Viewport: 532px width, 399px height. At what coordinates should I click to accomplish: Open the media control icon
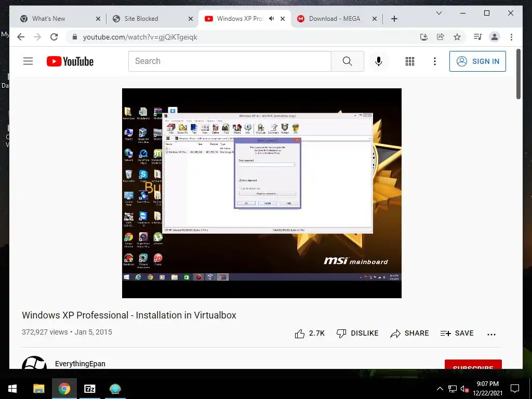(478, 37)
